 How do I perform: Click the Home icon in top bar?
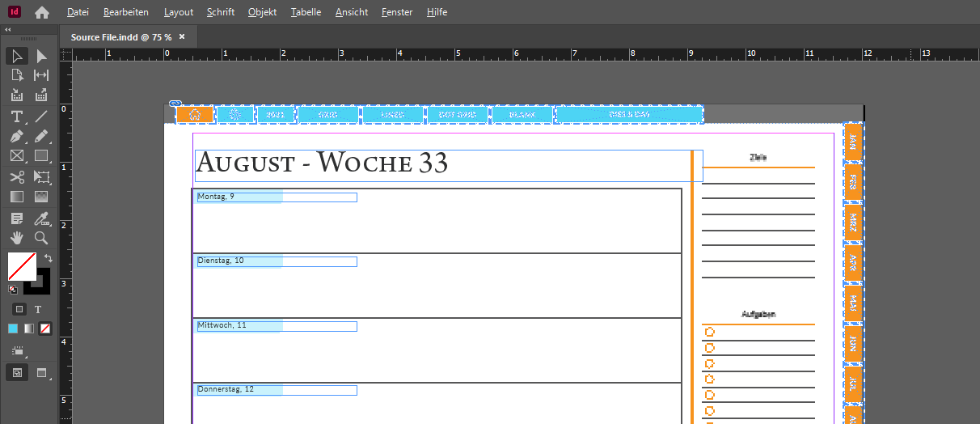pyautogui.click(x=42, y=12)
